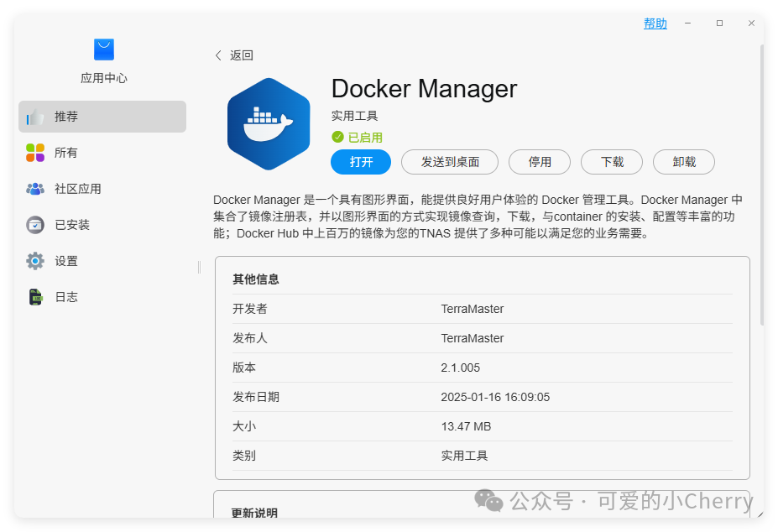The image size is (778, 532).
Task: Click the 开发者 row label
Action: [x=250, y=309]
